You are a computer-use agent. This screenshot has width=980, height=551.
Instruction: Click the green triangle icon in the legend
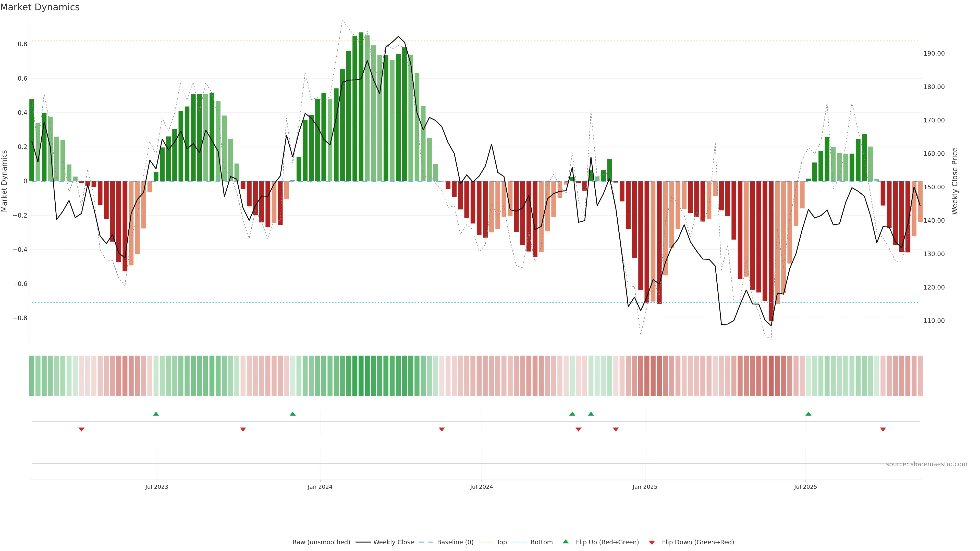pyautogui.click(x=566, y=542)
